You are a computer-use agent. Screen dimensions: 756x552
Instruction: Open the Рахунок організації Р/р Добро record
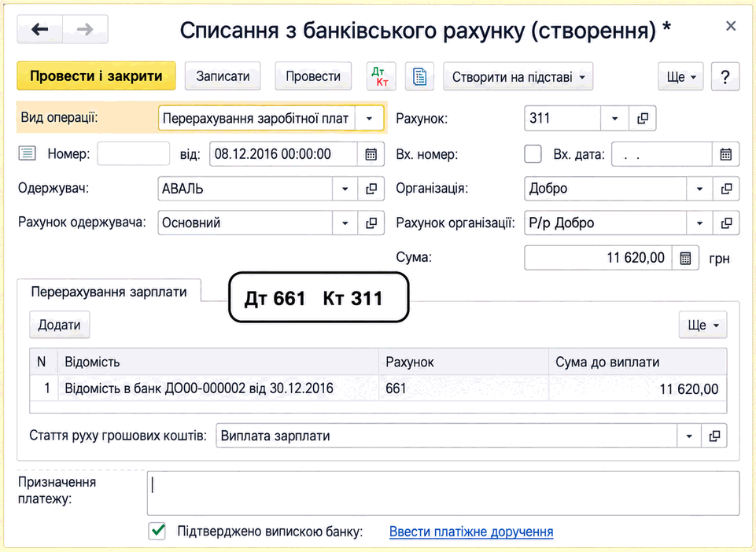[x=726, y=223]
